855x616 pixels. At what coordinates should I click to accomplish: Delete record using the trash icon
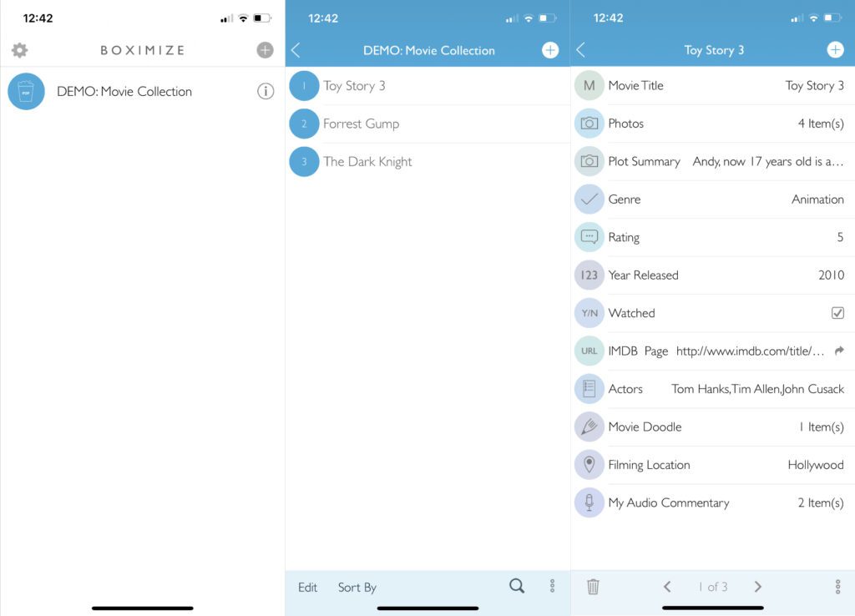(593, 587)
